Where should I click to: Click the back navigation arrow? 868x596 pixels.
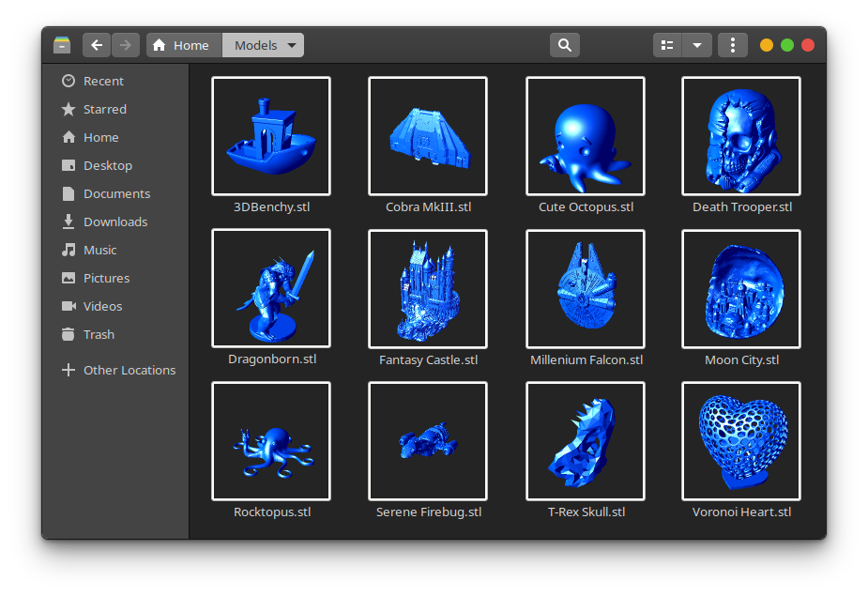(x=96, y=44)
